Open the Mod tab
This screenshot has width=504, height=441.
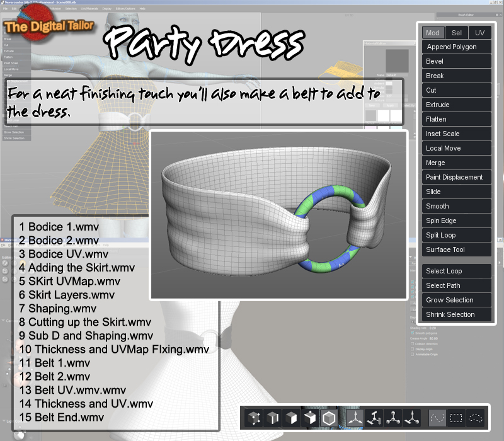point(433,33)
